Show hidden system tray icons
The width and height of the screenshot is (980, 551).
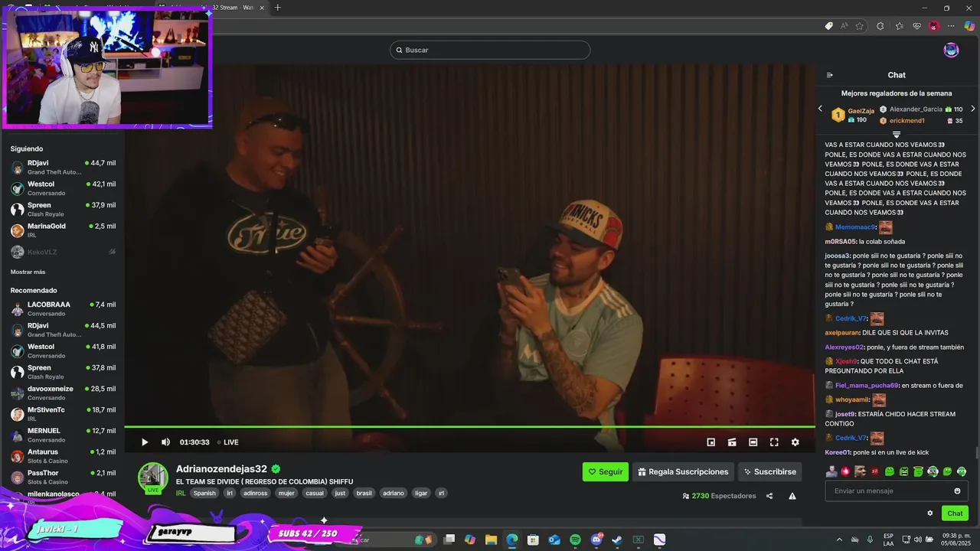(839, 540)
